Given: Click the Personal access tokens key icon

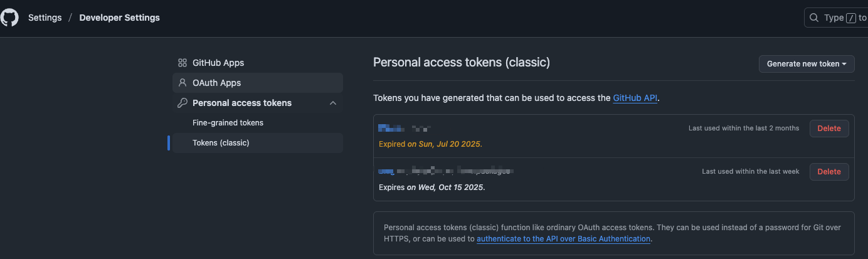Looking at the screenshot, I should point(183,103).
